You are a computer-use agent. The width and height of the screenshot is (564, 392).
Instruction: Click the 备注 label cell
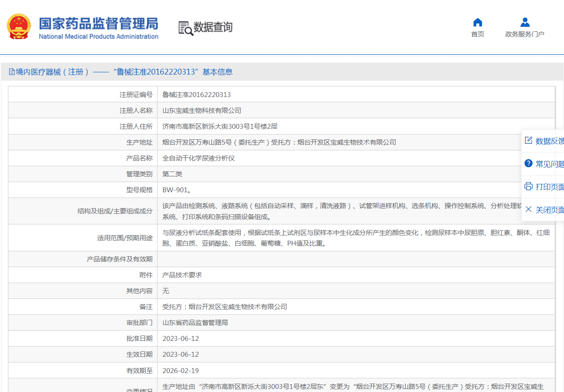83,307
